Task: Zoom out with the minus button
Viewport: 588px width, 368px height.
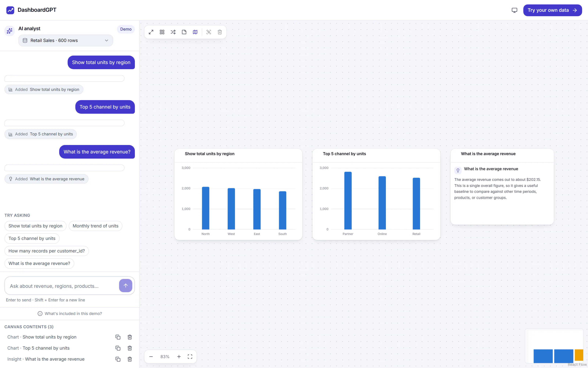Action: [151, 357]
